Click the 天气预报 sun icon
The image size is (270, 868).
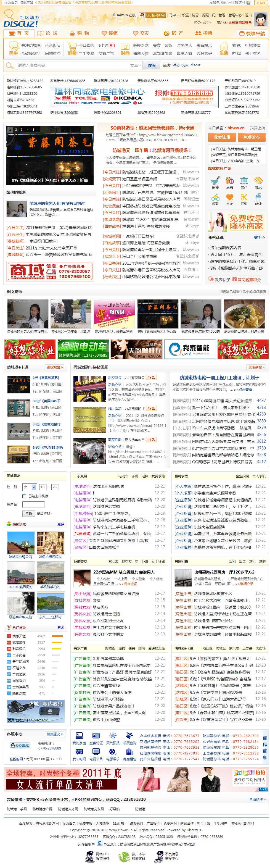tap(113, 736)
